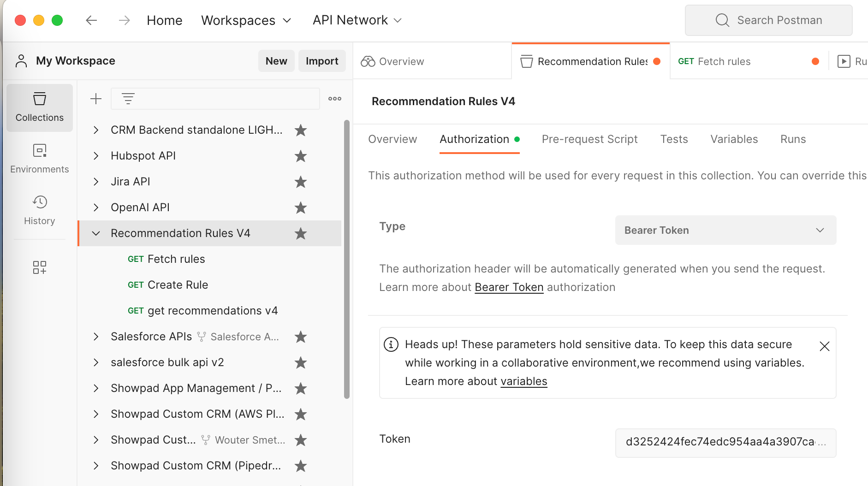Toggle star on CRM Backend standalone collection
Viewport: 868px width, 486px height.
[301, 130]
